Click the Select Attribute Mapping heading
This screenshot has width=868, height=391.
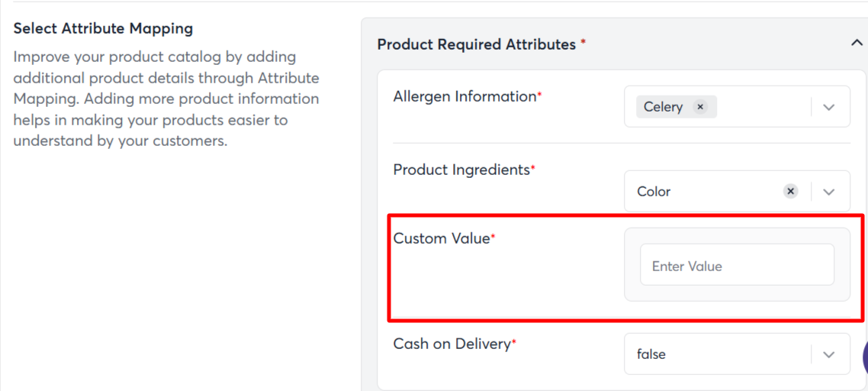(x=103, y=28)
